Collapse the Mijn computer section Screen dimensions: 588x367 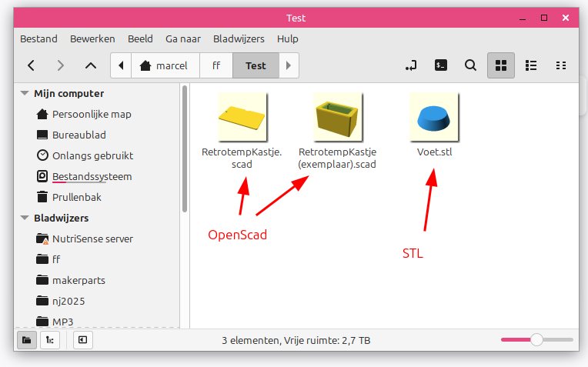point(25,93)
